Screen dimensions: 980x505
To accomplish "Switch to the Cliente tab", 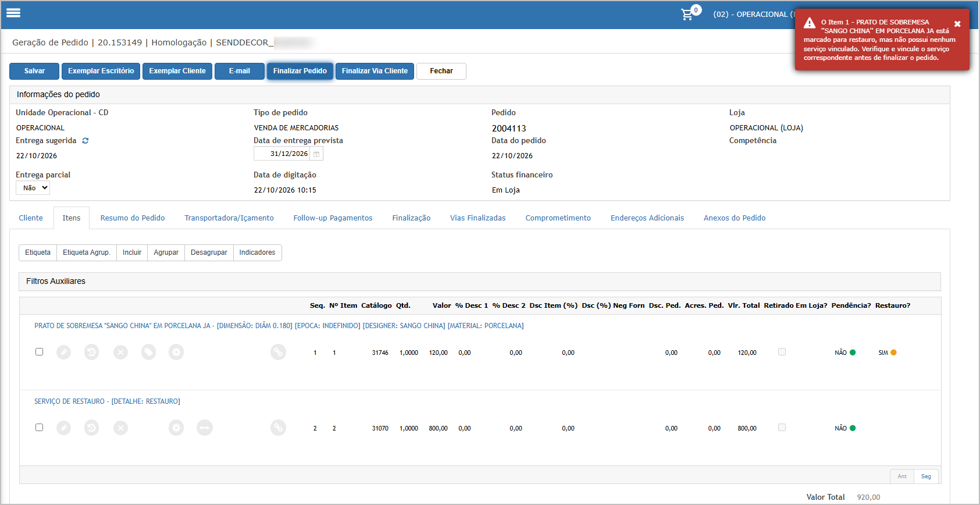I will click(x=31, y=218).
